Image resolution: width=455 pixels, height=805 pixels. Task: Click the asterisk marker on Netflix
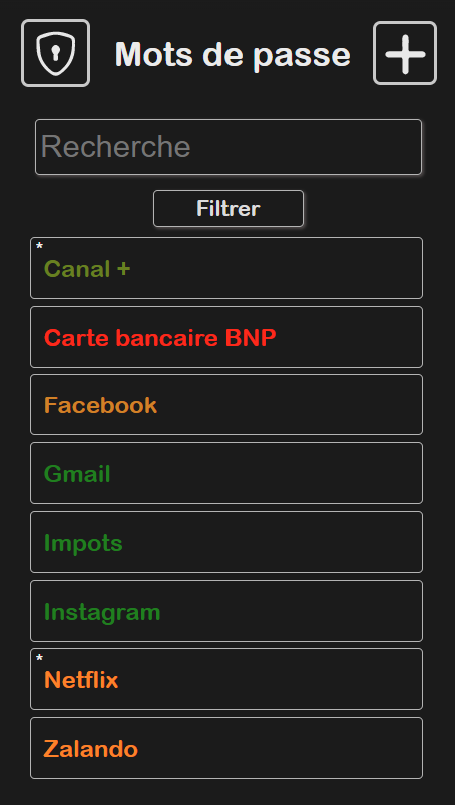click(40, 658)
